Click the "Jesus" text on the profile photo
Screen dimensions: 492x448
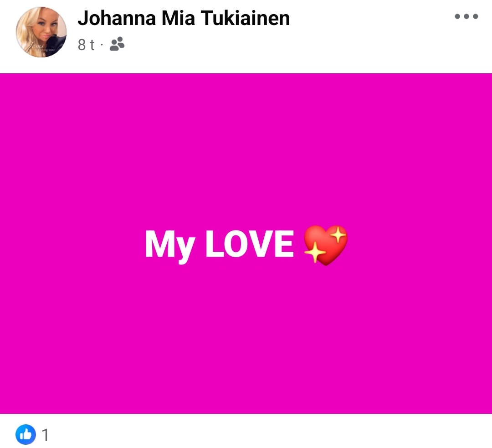pyautogui.click(x=37, y=46)
